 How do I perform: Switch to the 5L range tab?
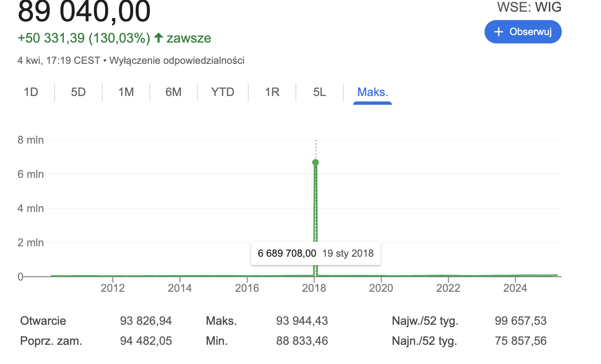320,92
